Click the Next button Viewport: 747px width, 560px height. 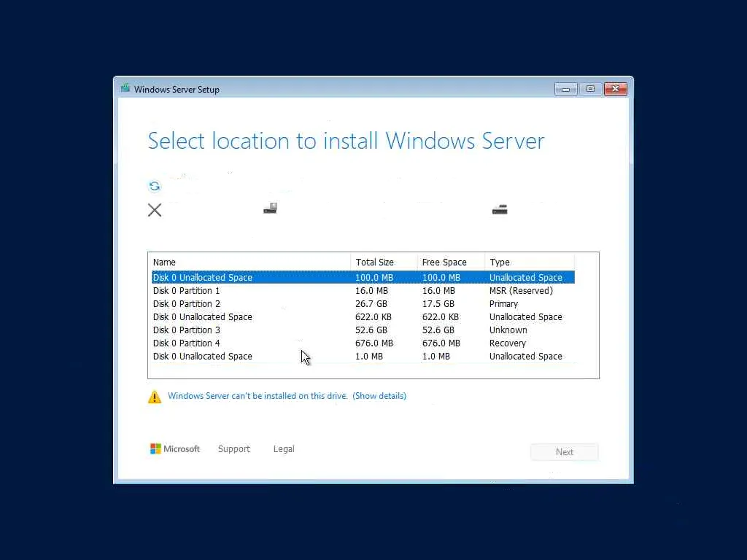565,452
